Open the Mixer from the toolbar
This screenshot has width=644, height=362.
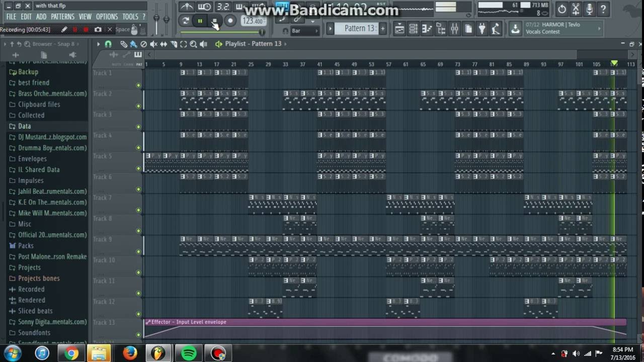[455, 29]
